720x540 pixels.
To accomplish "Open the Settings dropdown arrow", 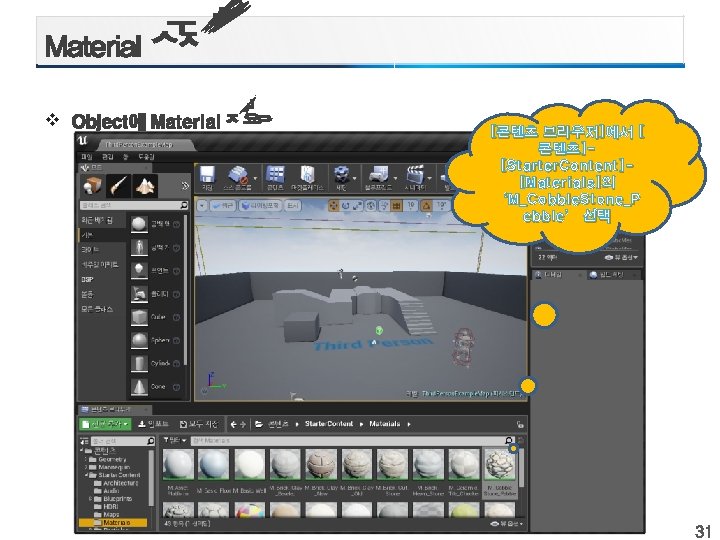I will click(x=354, y=178).
